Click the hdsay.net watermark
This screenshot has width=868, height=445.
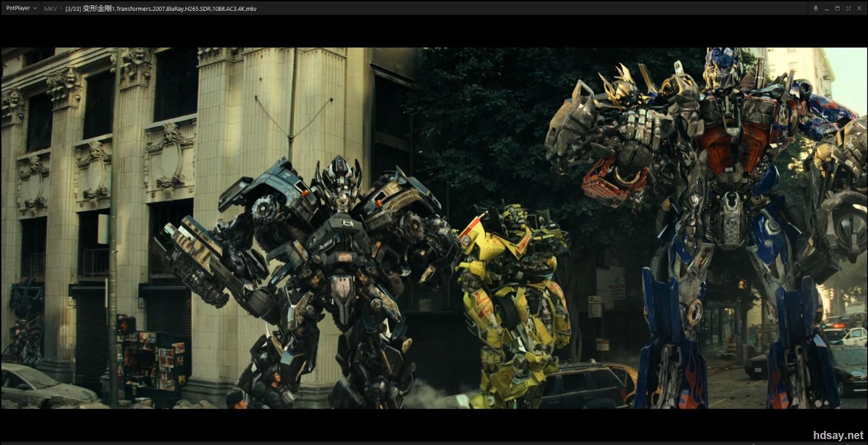(838, 435)
